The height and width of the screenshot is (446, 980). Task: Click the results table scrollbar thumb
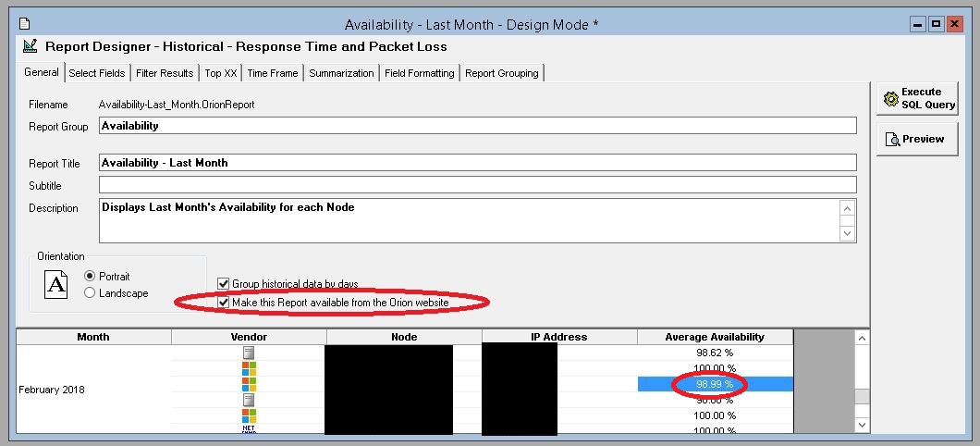tap(862, 397)
